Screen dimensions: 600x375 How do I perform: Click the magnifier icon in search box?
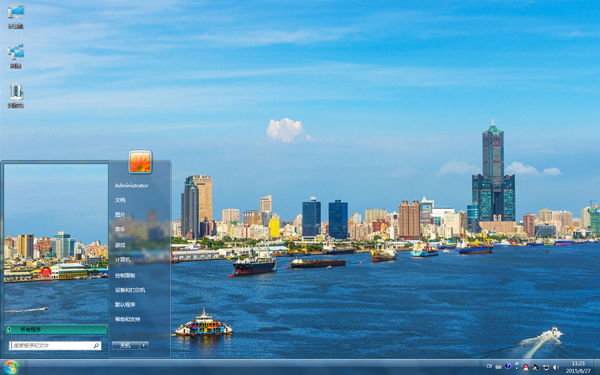pyautogui.click(x=96, y=346)
